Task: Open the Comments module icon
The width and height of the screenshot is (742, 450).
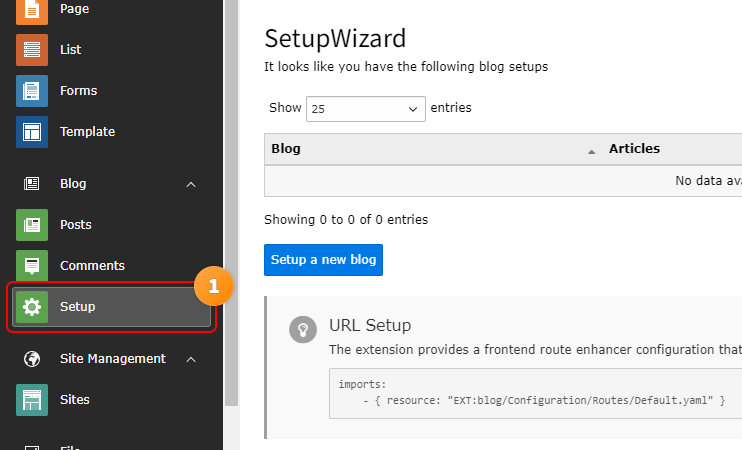Action: tap(32, 265)
